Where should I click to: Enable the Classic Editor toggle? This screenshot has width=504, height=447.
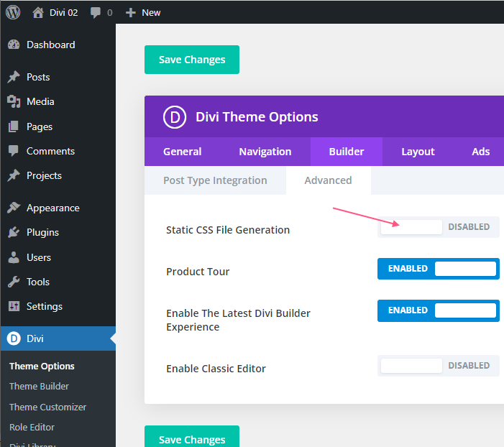pos(439,366)
